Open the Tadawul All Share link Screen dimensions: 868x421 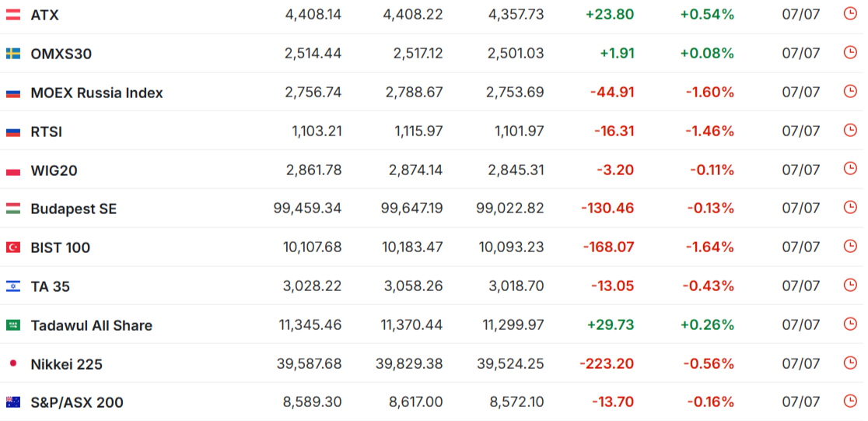tap(91, 325)
